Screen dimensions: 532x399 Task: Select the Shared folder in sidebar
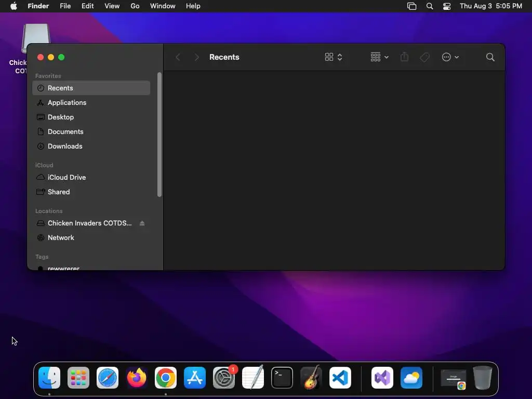(91, 192)
